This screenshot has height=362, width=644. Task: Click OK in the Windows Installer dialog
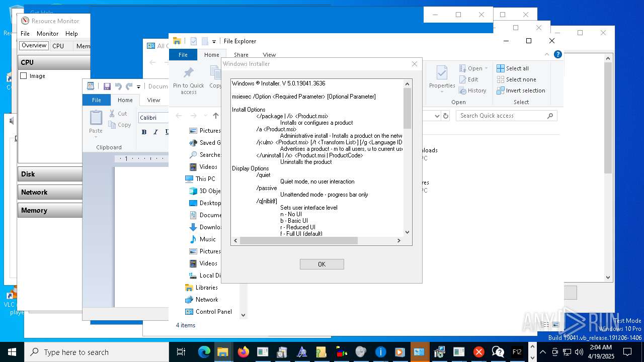point(321,264)
